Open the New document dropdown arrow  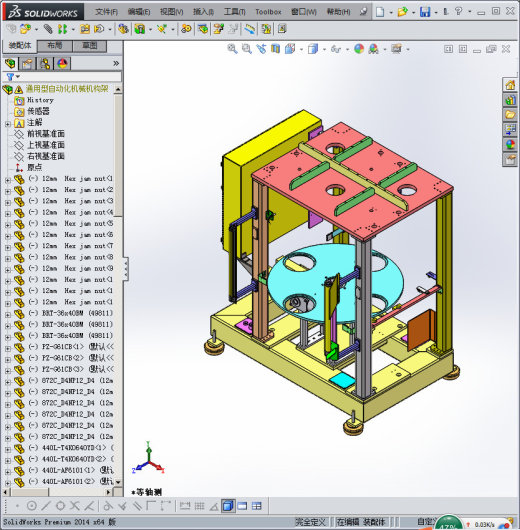click(391, 13)
